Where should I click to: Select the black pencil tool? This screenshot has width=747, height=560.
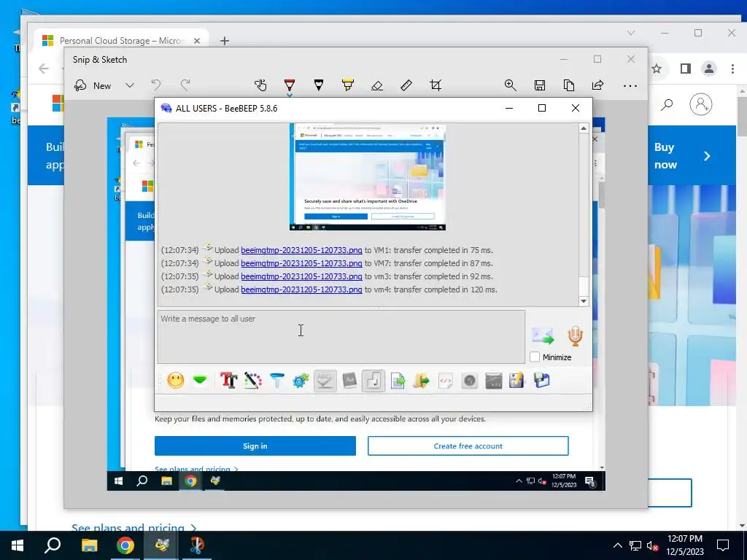coord(319,85)
